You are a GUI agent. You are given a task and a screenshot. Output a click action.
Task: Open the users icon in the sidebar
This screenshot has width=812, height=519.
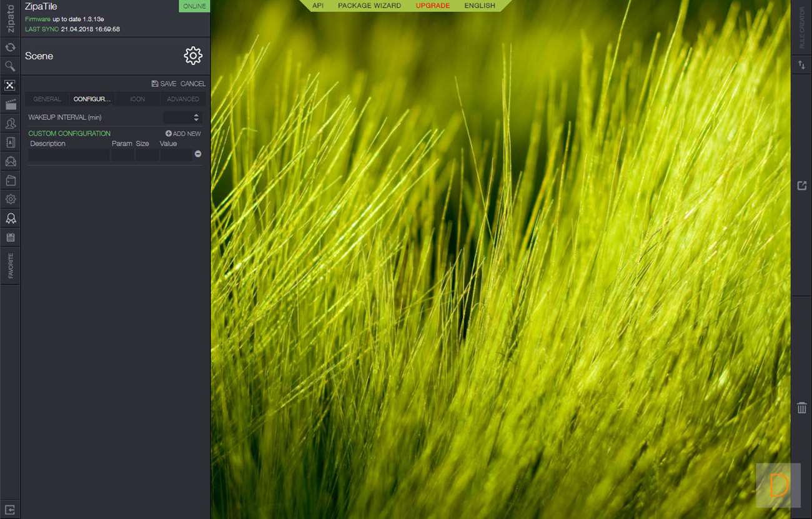point(10,124)
